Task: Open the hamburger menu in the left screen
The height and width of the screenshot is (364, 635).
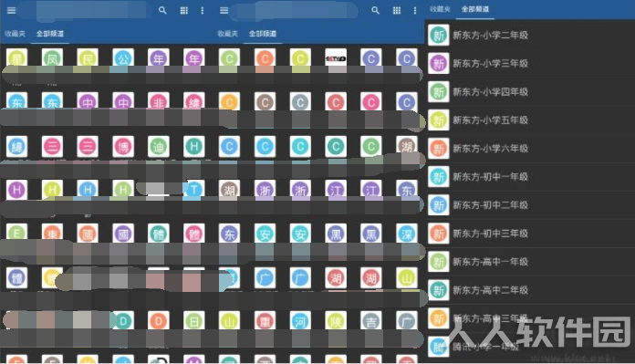Action: pos(11,11)
